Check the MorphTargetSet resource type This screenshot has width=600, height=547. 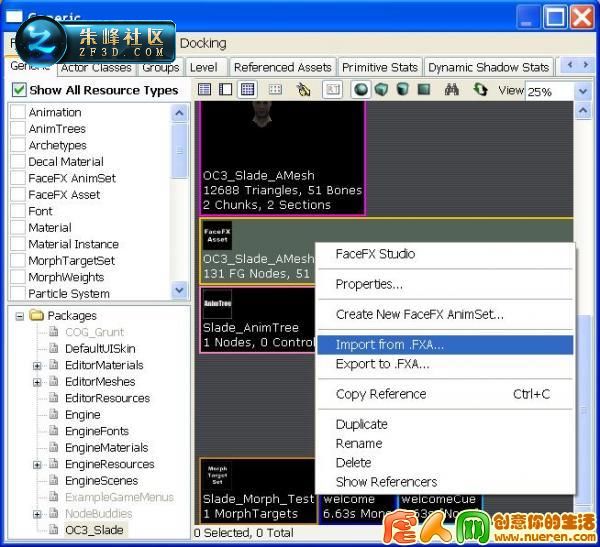pos(18,260)
